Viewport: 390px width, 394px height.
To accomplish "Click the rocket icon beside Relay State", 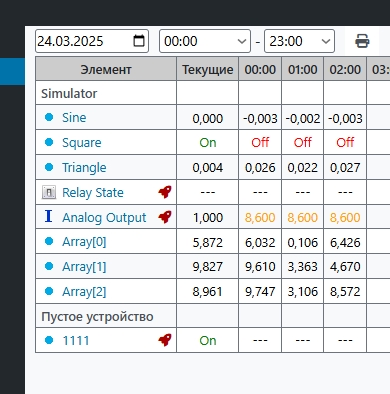I will click(165, 192).
